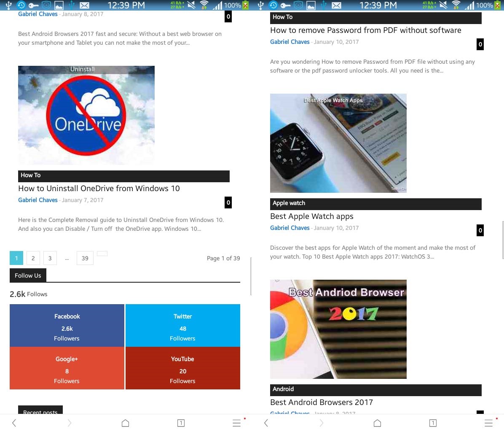Screen dimensions: 504x432
Task: Tap the forward arrow in left browser bar
Action: click(x=70, y=423)
